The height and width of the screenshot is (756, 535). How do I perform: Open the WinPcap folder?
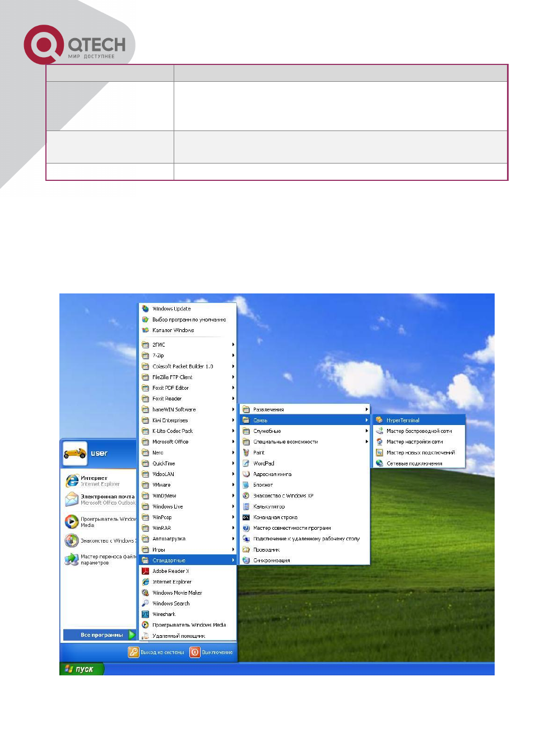coord(188,517)
